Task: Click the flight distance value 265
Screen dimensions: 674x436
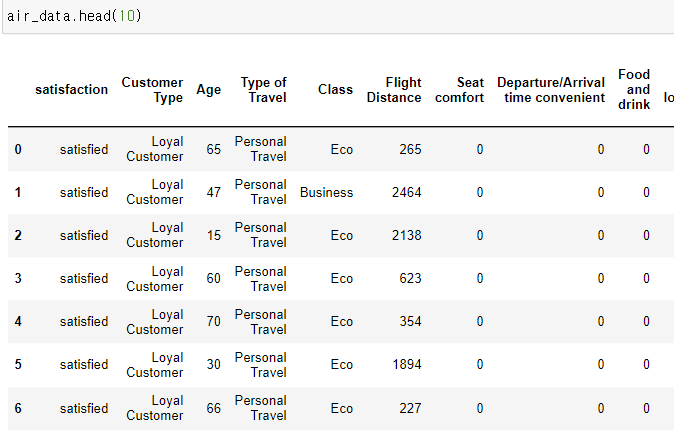Action: click(408, 150)
